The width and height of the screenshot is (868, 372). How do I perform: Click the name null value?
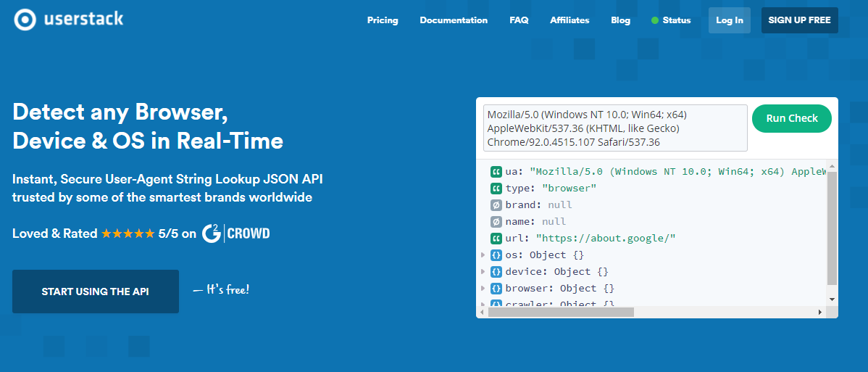pyautogui.click(x=554, y=222)
